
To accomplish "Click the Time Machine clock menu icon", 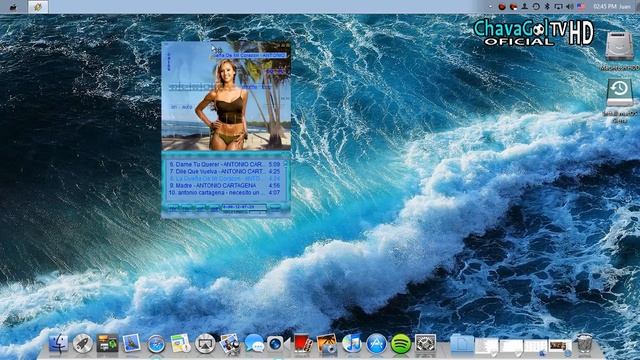I will 536,7.
